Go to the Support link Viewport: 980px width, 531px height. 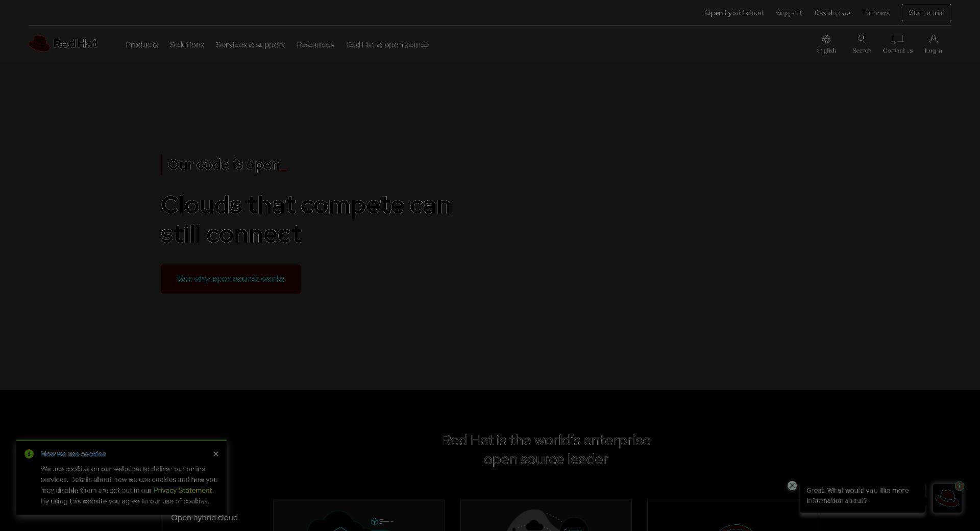point(789,13)
